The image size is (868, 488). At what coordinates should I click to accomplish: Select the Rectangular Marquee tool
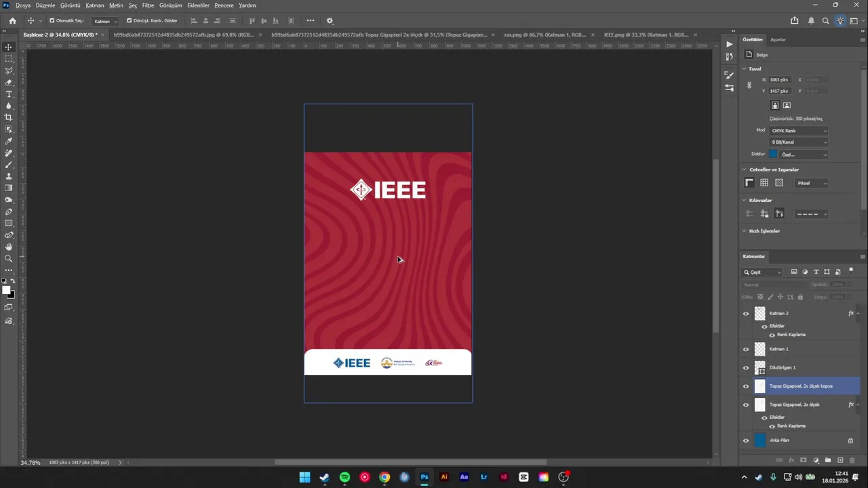(9, 59)
